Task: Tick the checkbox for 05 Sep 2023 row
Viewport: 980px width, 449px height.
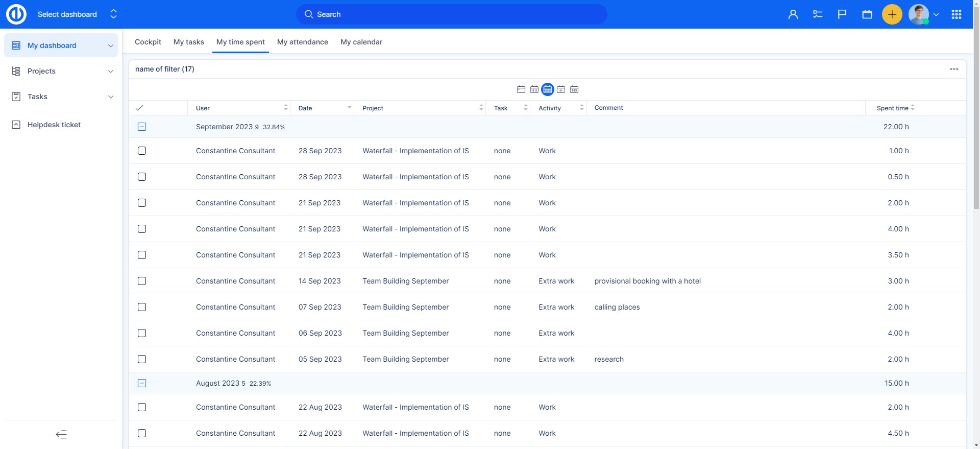Action: click(x=142, y=359)
